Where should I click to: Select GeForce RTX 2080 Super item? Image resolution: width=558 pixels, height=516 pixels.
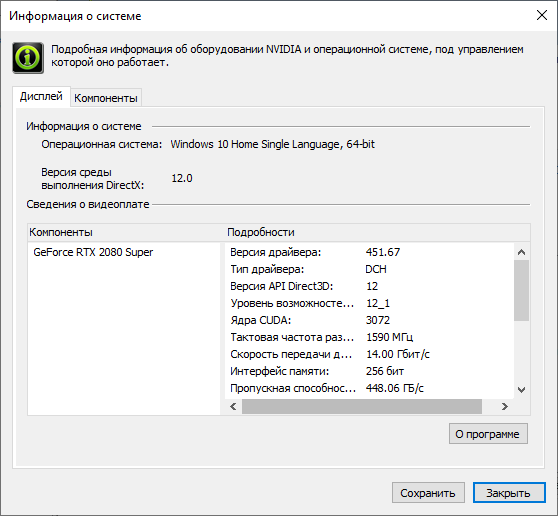coord(93,252)
